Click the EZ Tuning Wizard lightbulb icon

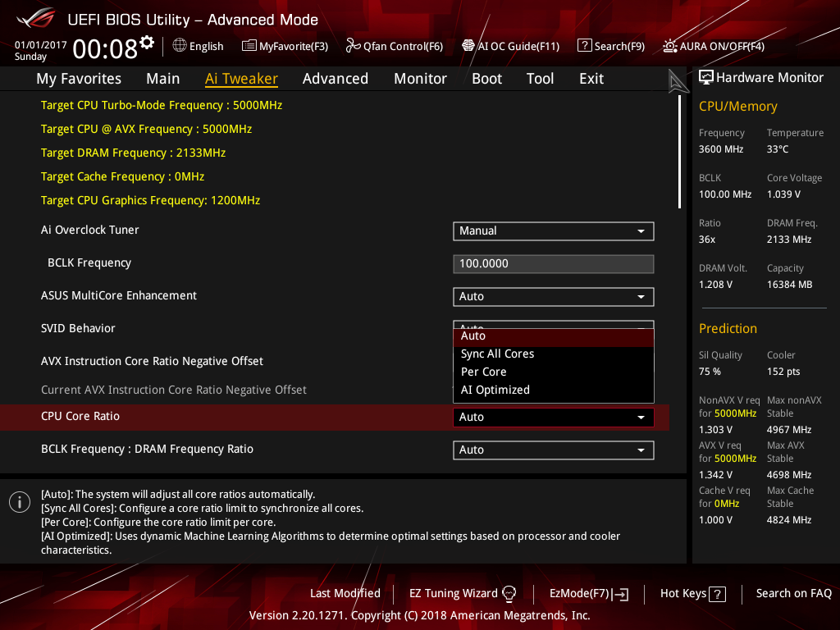click(x=509, y=594)
